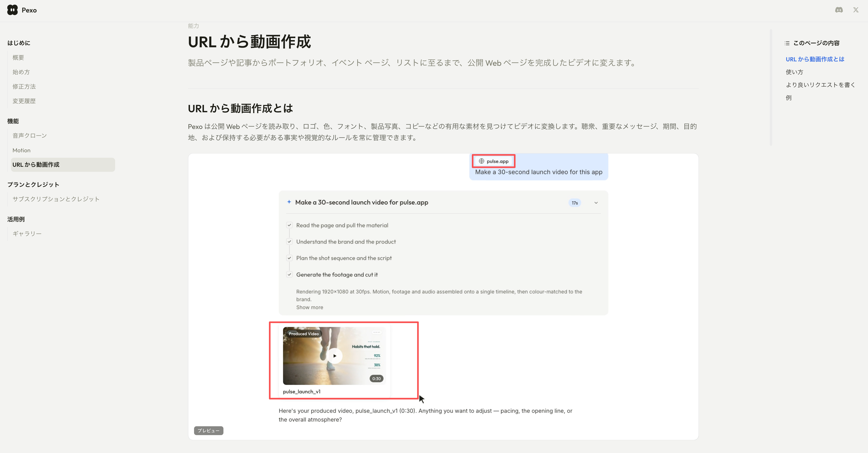Jump to より良いリクエストを書く section
868x453 pixels.
(820, 85)
